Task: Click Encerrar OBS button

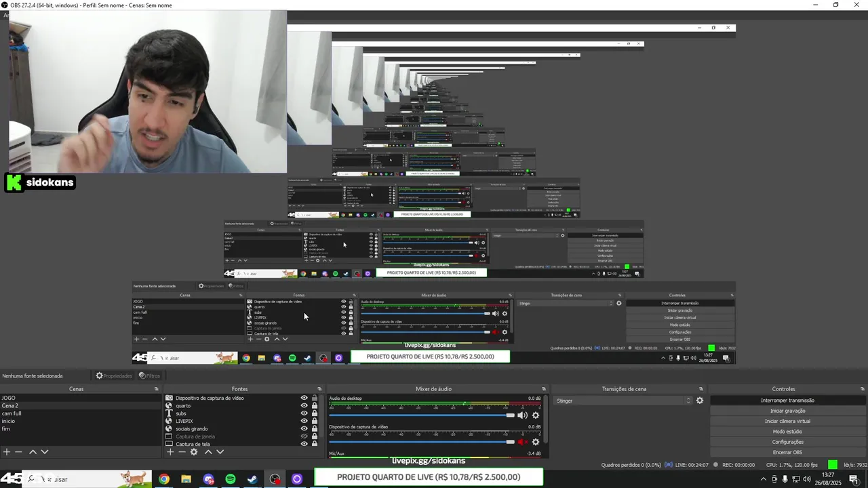Action: click(787, 452)
